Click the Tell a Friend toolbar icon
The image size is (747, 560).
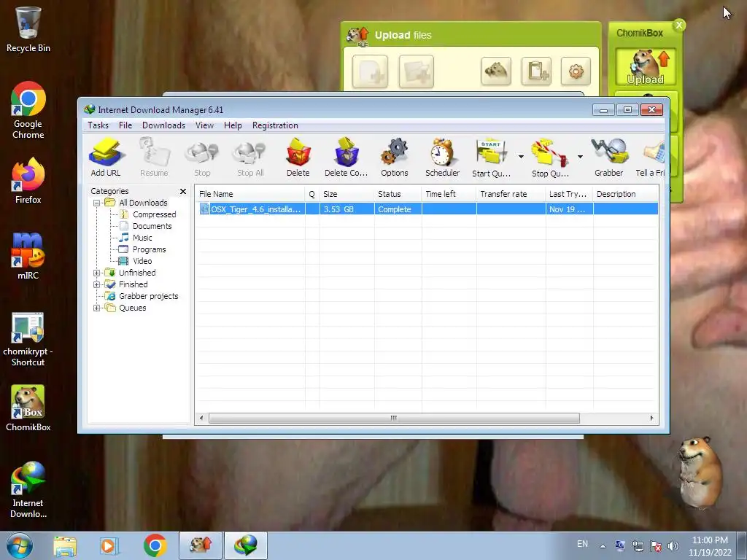point(651,157)
